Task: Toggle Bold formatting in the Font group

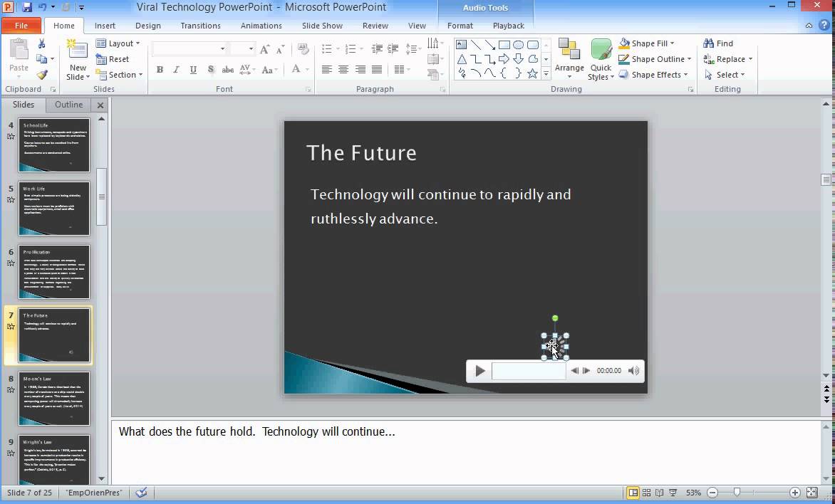Action: (160, 70)
